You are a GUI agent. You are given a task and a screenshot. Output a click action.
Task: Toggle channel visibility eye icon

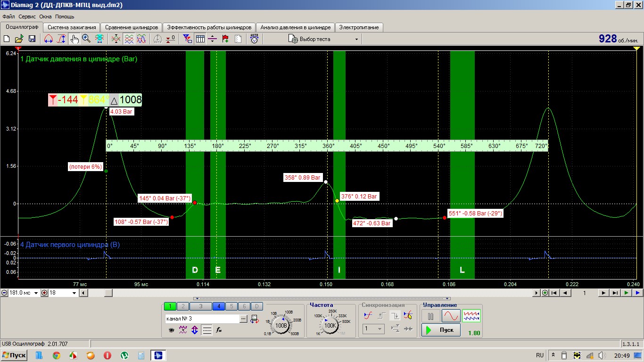[171, 330]
